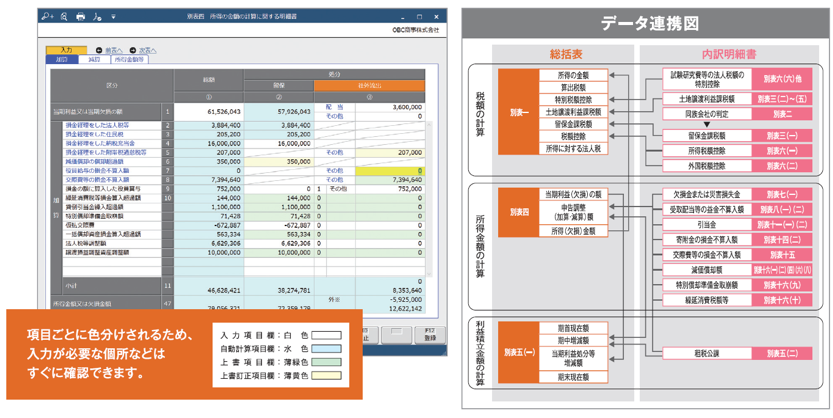Select the 仮払交際費 row label
This screenshot has width=833, height=418.
[112, 225]
